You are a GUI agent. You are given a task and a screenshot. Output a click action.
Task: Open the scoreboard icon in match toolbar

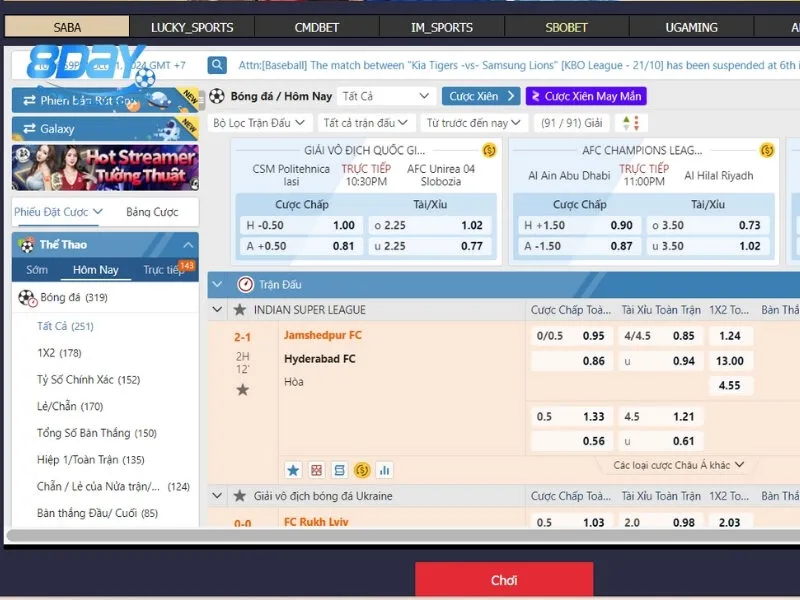pyautogui.click(x=339, y=470)
